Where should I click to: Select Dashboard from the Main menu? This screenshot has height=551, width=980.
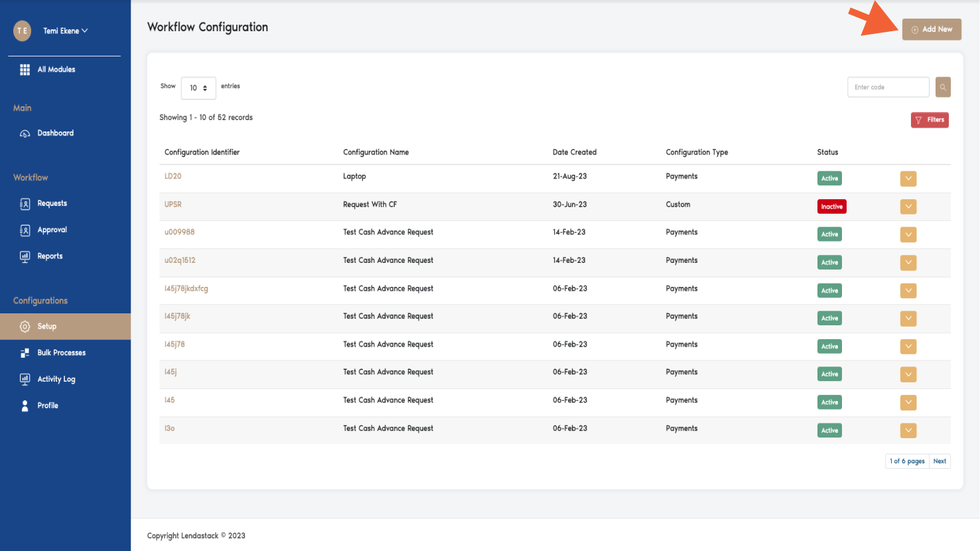coord(55,133)
